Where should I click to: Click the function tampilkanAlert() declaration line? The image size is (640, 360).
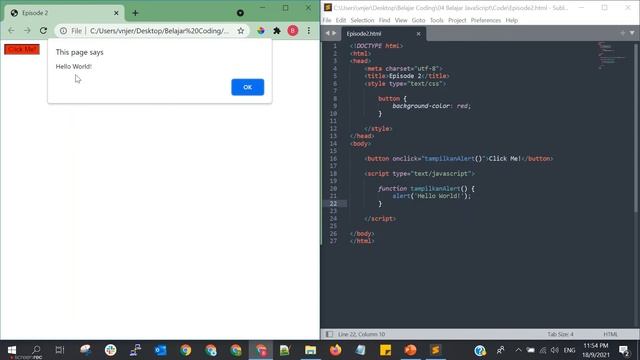426,189
